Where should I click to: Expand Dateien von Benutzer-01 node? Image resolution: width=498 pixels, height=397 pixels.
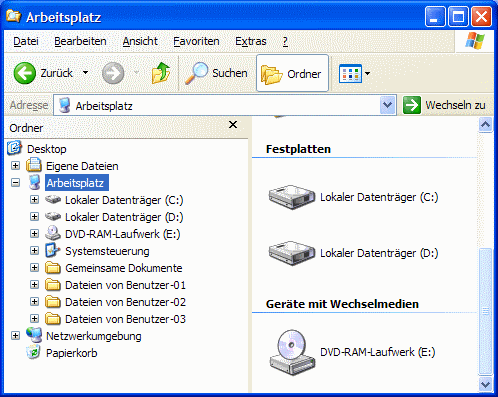coord(34,285)
